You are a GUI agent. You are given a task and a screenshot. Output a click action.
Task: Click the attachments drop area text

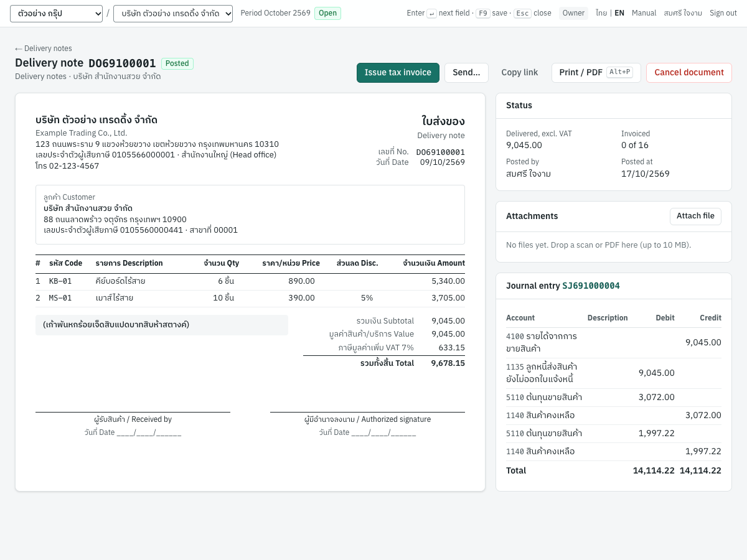click(x=599, y=245)
